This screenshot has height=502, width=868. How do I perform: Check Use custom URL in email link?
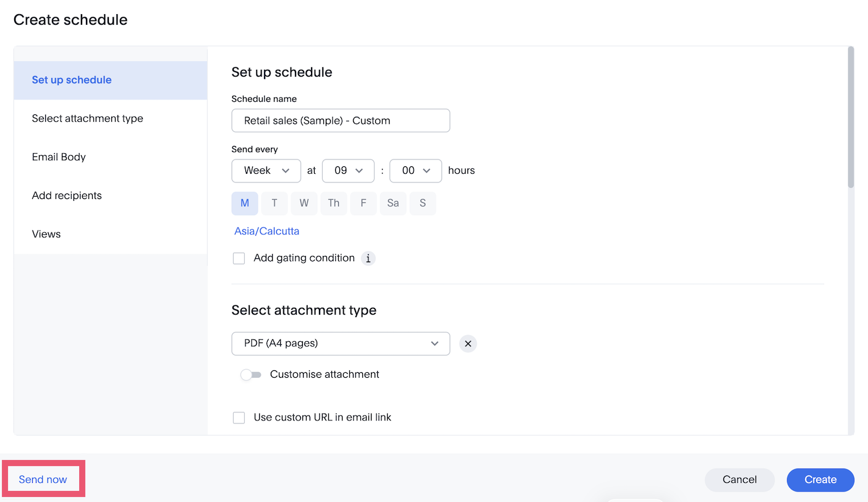[x=239, y=417]
